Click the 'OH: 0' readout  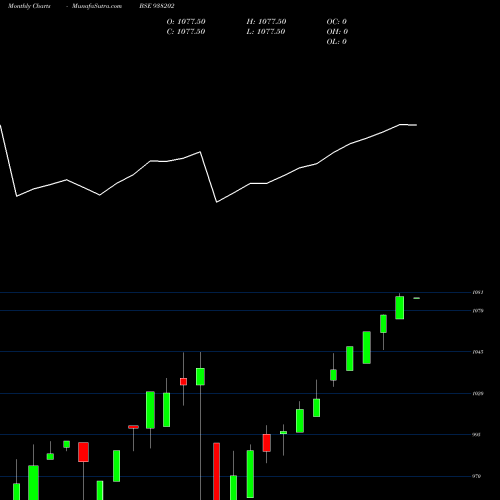point(337,32)
